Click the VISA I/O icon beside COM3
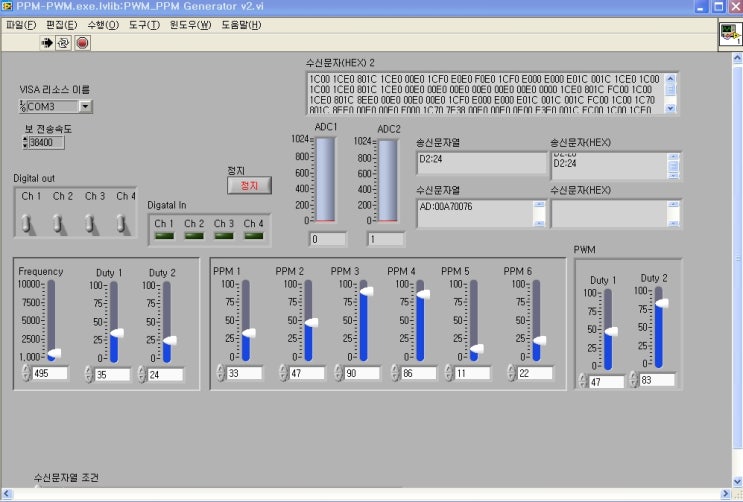The width and height of the screenshot is (743, 502). 23,106
